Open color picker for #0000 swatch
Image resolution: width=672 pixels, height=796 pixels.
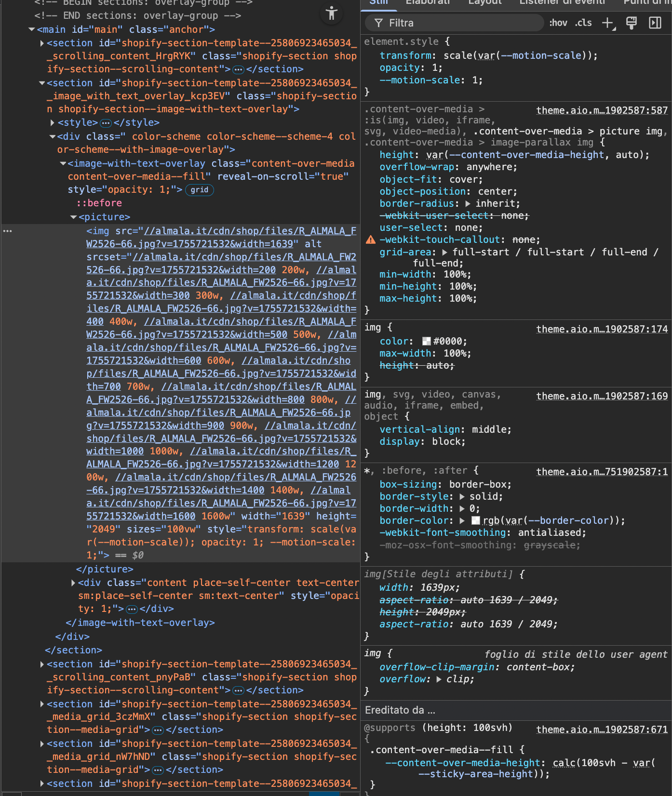pyautogui.click(x=426, y=342)
